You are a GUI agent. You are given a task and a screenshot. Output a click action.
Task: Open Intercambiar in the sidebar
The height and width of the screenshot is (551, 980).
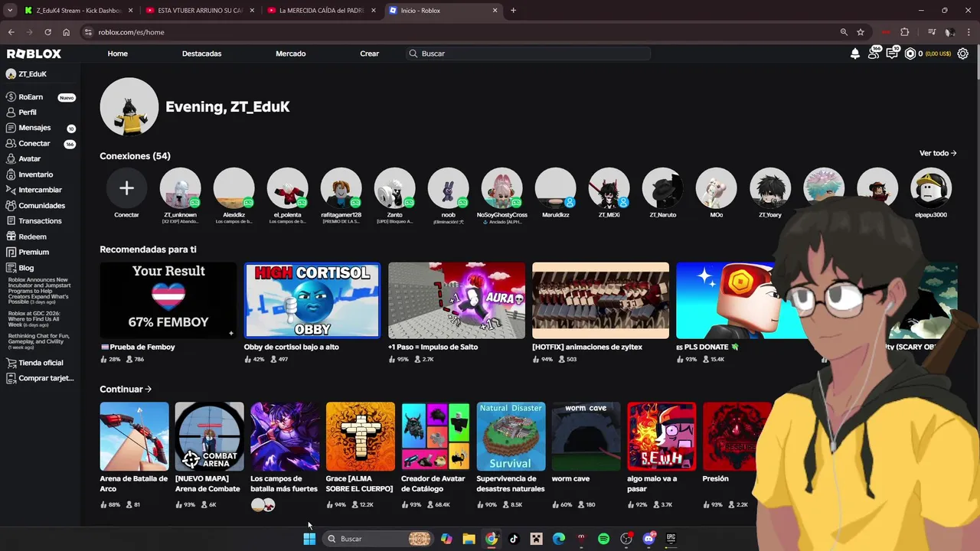[x=40, y=190]
